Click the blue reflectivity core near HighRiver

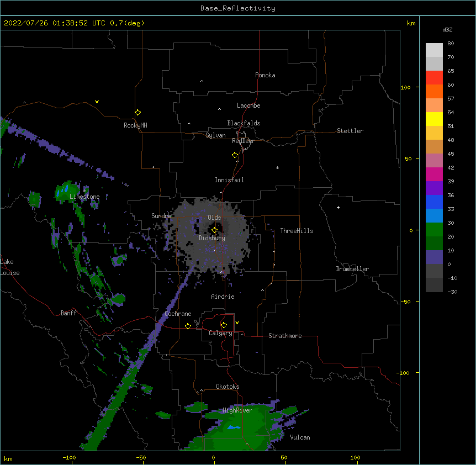234,427
